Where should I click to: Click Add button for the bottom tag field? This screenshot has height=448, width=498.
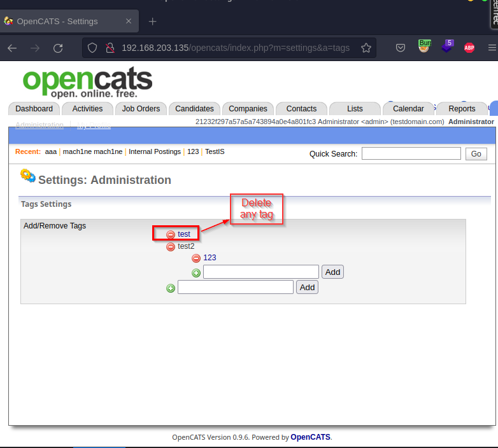click(307, 288)
